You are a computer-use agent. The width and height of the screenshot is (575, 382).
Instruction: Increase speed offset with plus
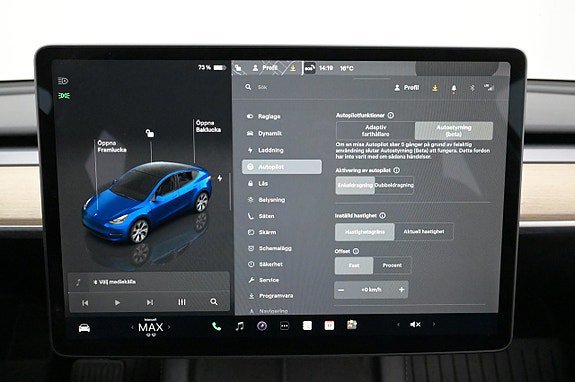coord(401,290)
